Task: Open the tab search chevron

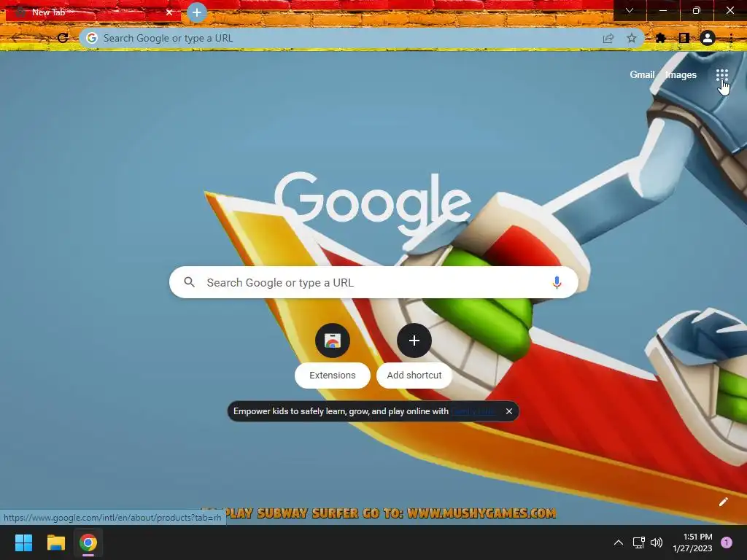Action: tap(630, 10)
